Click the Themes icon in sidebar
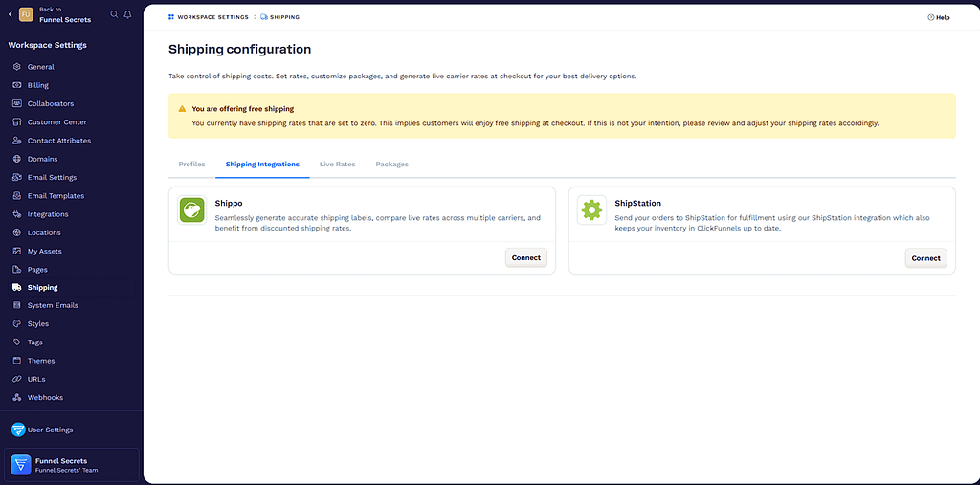 point(17,361)
